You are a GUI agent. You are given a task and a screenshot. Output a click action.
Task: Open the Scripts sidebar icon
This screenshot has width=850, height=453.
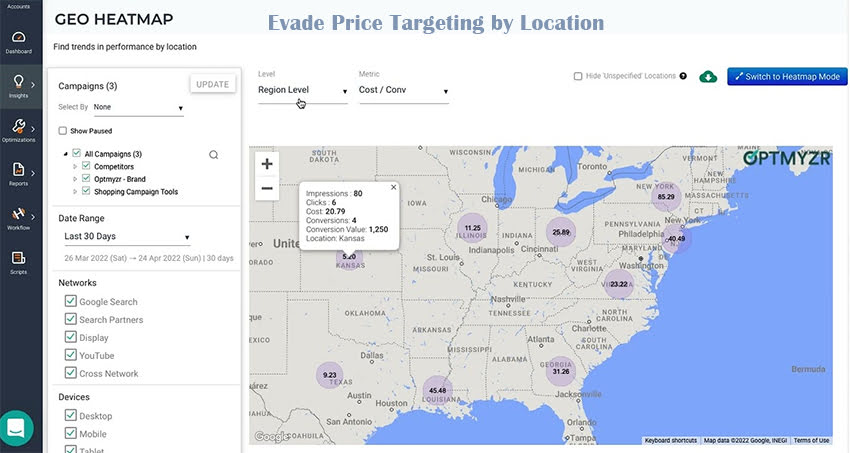click(18, 258)
